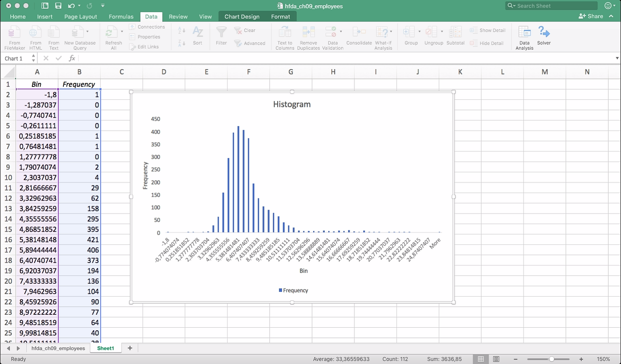Viewport: 621px width, 364px height.
Task: Click the Advanced filter option
Action: [x=251, y=43]
